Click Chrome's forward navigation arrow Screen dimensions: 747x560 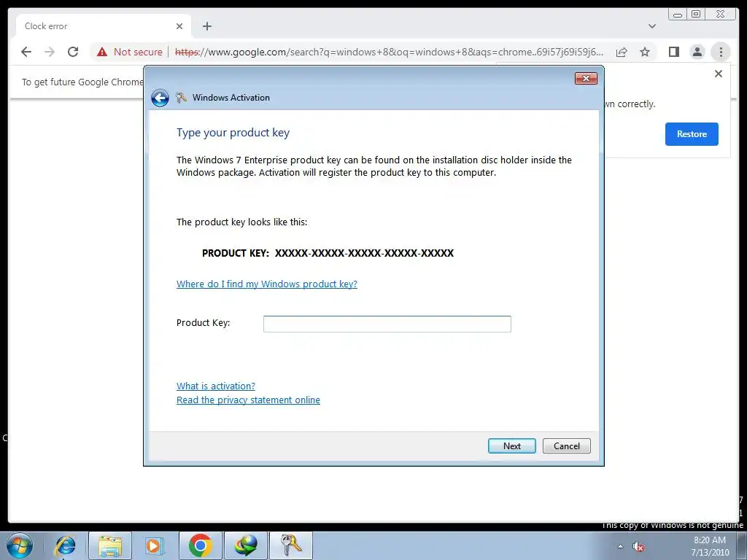tap(50, 52)
